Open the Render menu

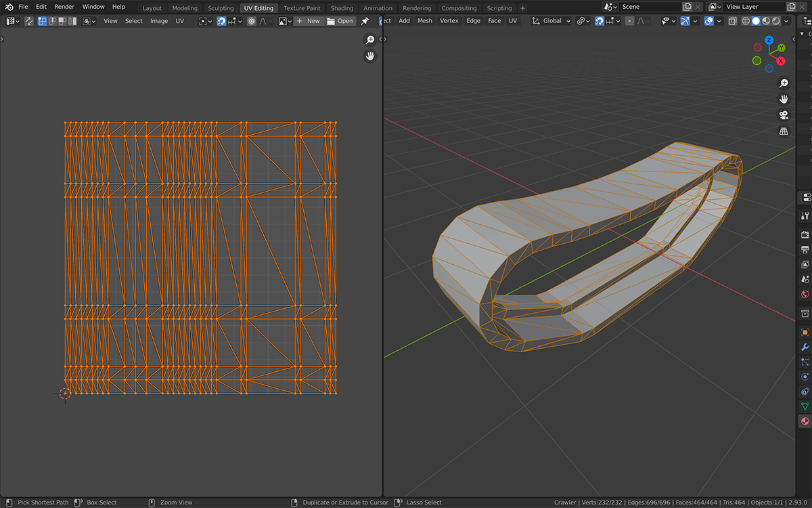(x=64, y=7)
